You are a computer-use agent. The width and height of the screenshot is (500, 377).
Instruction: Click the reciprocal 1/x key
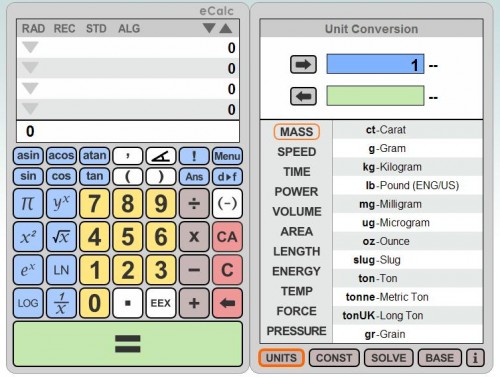pos(61,303)
